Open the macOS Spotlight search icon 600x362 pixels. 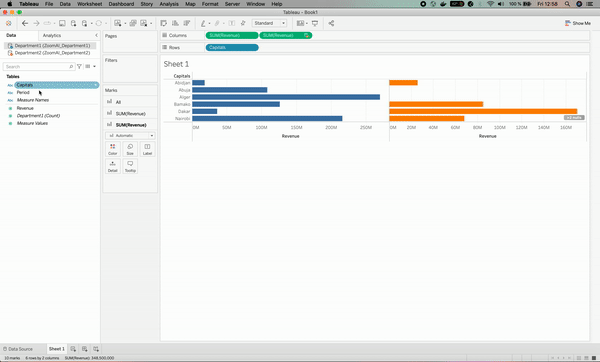pos(567,4)
